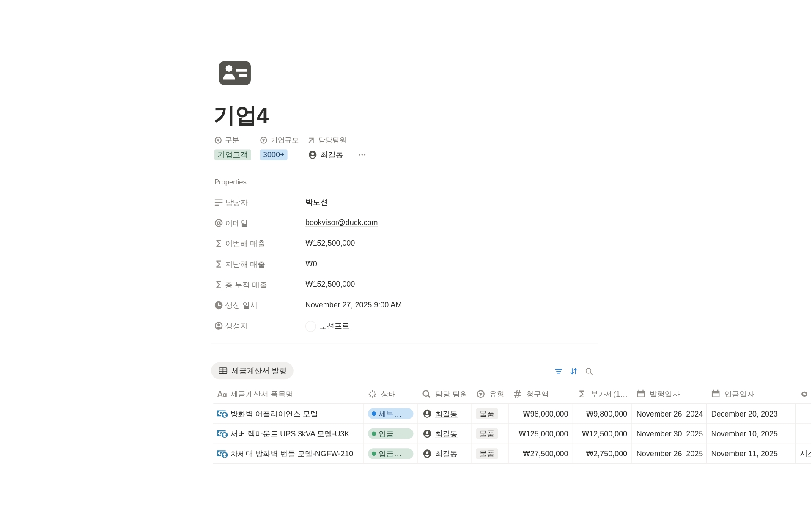Open the 부가세 column header menu

point(602,394)
